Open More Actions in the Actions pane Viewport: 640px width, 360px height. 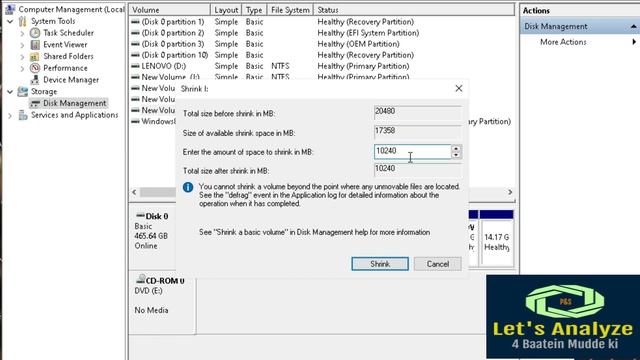[563, 42]
